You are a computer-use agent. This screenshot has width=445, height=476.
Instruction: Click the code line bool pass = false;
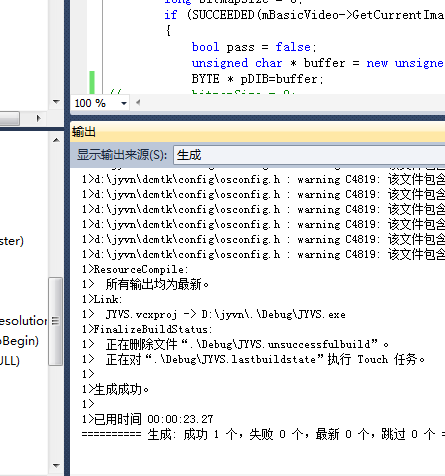point(254,47)
